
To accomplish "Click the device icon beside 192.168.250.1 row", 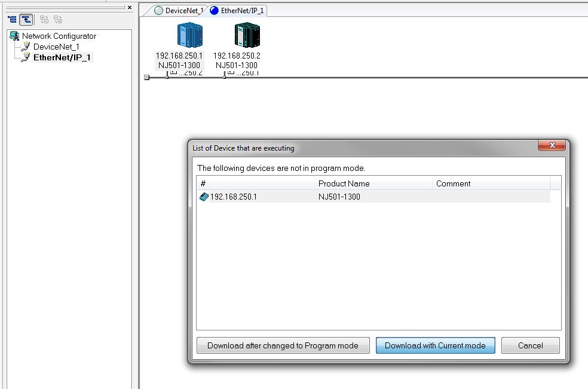I will (x=203, y=197).
